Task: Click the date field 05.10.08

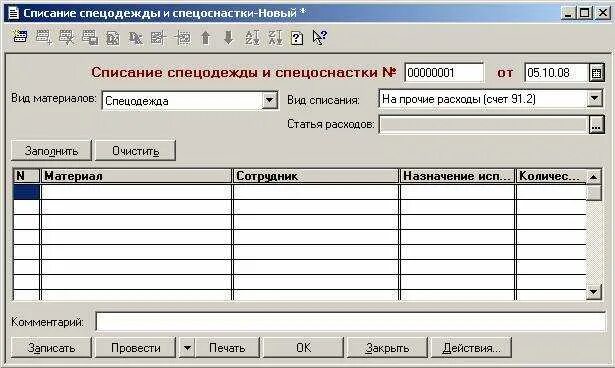Action: pos(557,73)
